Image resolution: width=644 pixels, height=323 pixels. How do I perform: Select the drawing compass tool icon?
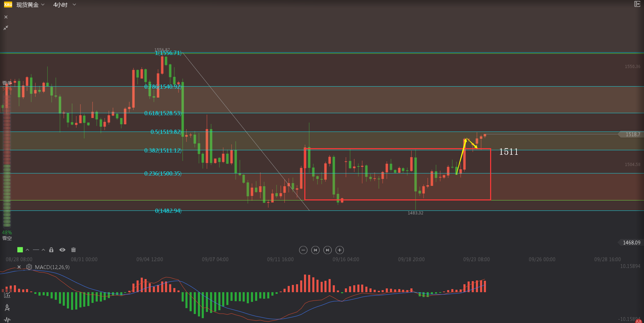7,307
